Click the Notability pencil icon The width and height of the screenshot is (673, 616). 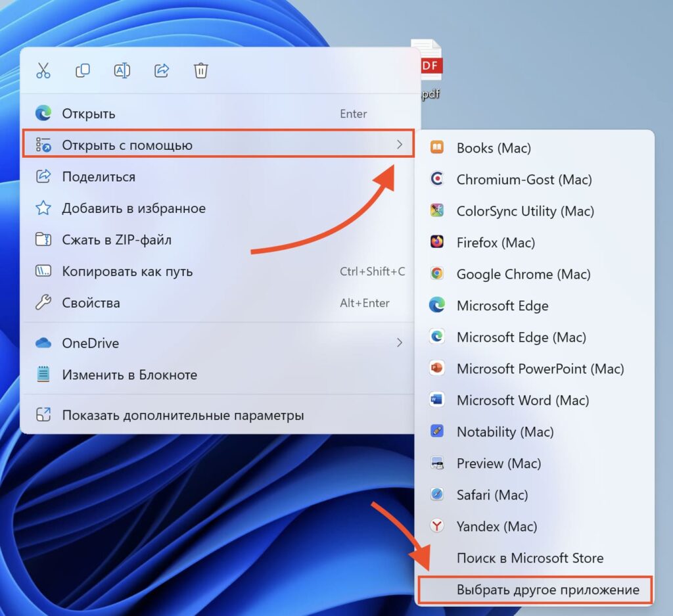click(437, 431)
